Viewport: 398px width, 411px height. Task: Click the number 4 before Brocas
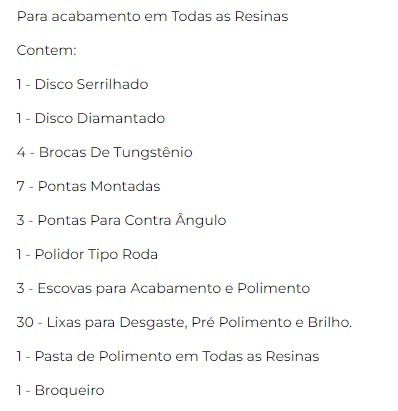point(21,152)
